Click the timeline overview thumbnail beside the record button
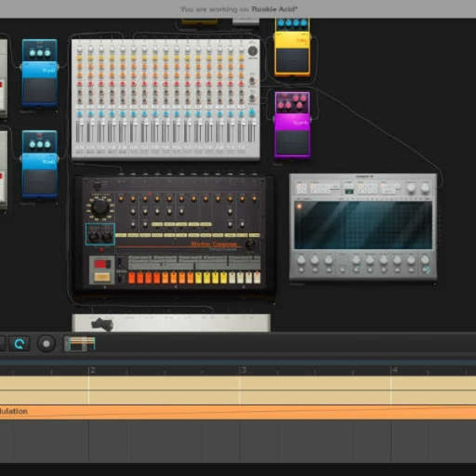476x476 pixels. tap(80, 344)
